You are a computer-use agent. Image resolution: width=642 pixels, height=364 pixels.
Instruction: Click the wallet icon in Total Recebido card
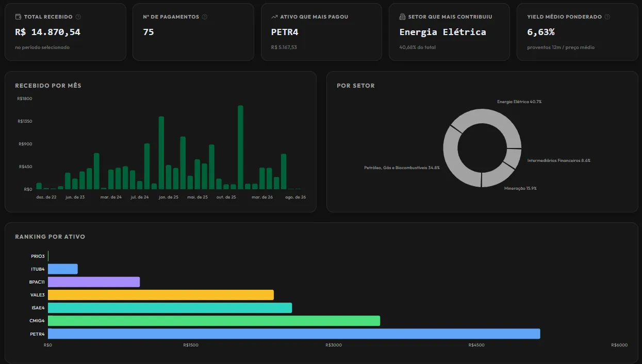point(18,17)
